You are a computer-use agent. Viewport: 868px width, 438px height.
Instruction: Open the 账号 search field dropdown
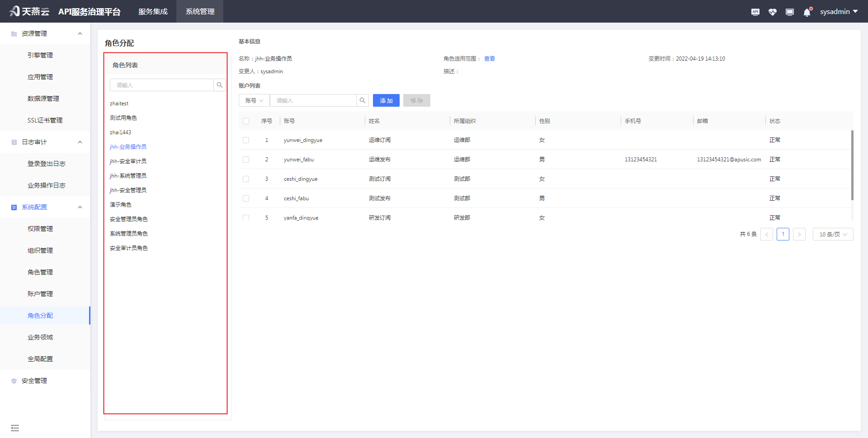click(x=254, y=100)
